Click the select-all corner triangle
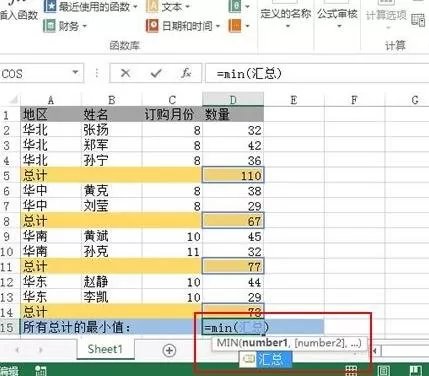The image size is (429, 376). click(13, 100)
